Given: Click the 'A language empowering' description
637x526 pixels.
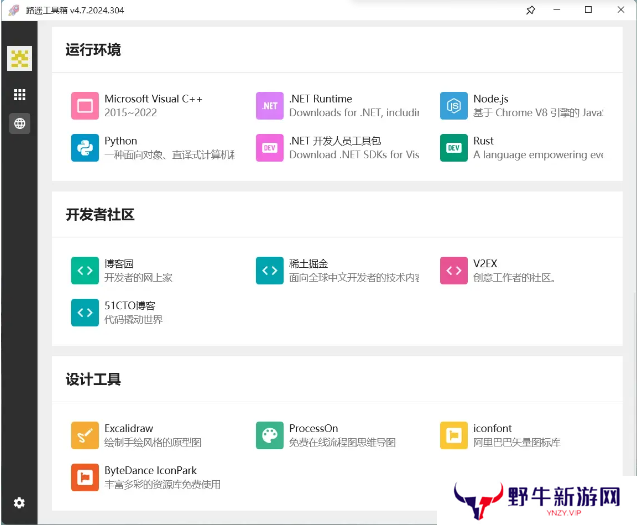Looking at the screenshot, I should click(x=538, y=155).
